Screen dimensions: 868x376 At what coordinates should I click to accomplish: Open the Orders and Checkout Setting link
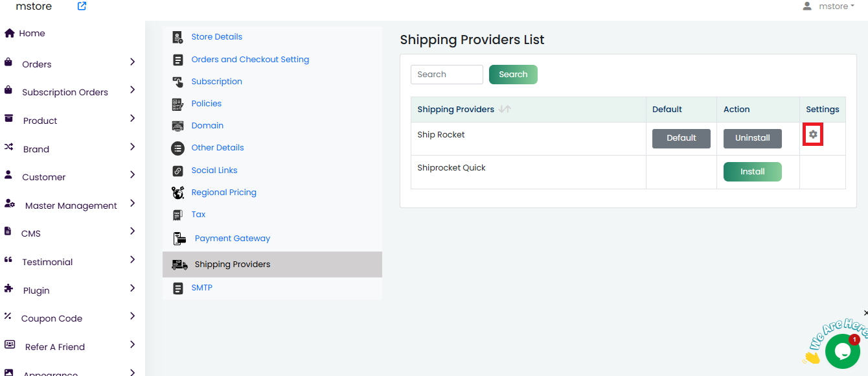tap(250, 60)
